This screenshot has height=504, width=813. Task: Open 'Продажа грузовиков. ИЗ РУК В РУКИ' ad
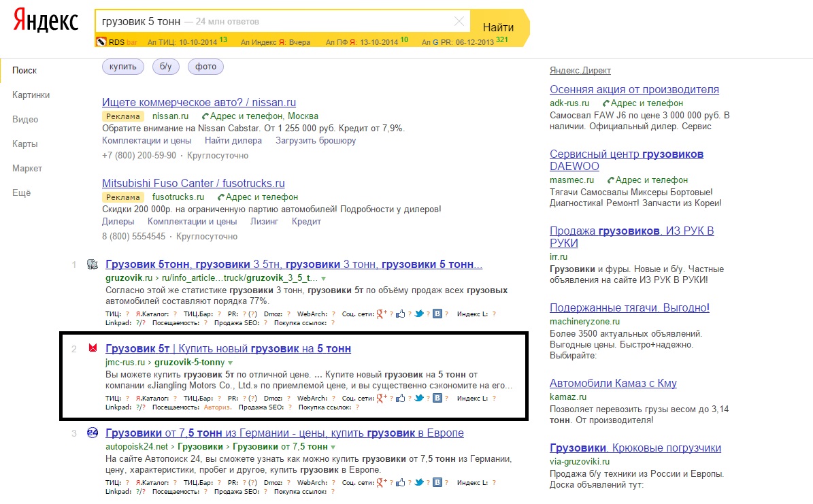tap(631, 237)
